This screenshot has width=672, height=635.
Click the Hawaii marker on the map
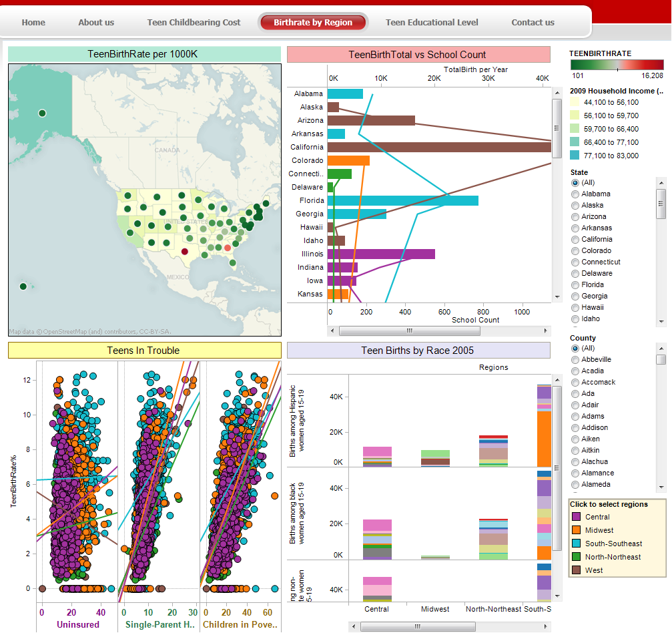click(23, 286)
